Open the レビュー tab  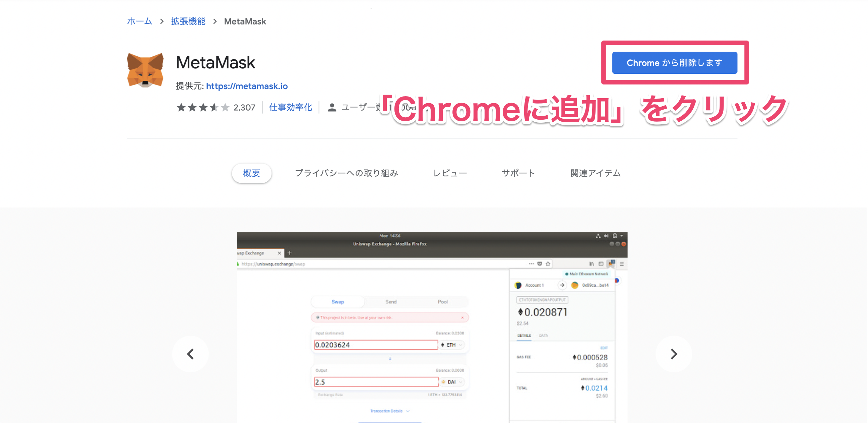click(450, 173)
